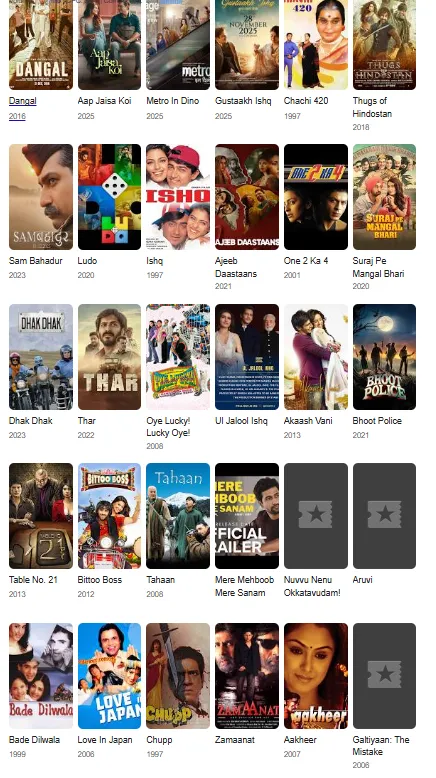The height and width of the screenshot is (778, 436).
Task: Open the Thar movie poster
Action: [109, 357]
